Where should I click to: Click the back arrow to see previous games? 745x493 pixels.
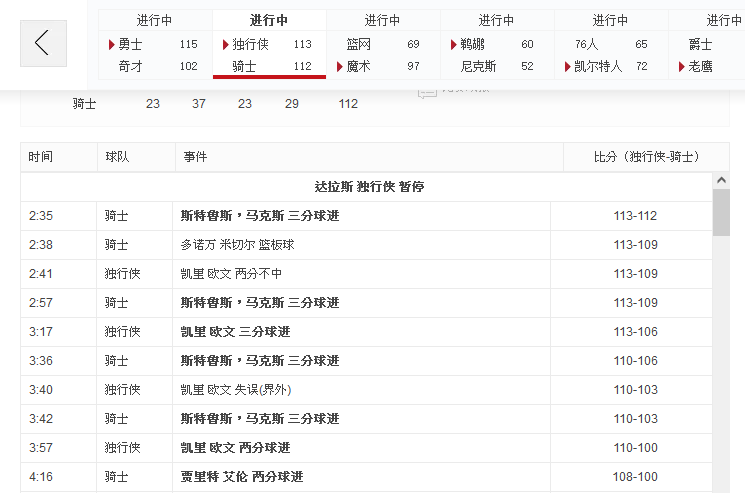pyautogui.click(x=43, y=43)
